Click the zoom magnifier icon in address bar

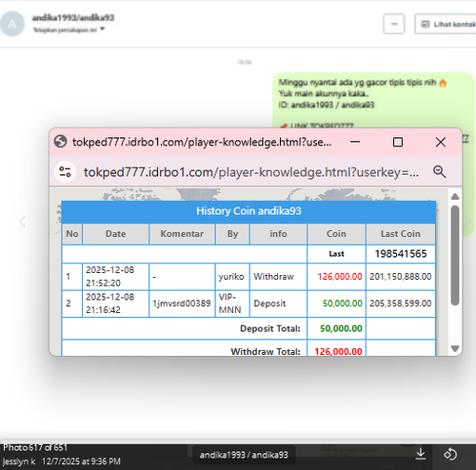[440, 172]
